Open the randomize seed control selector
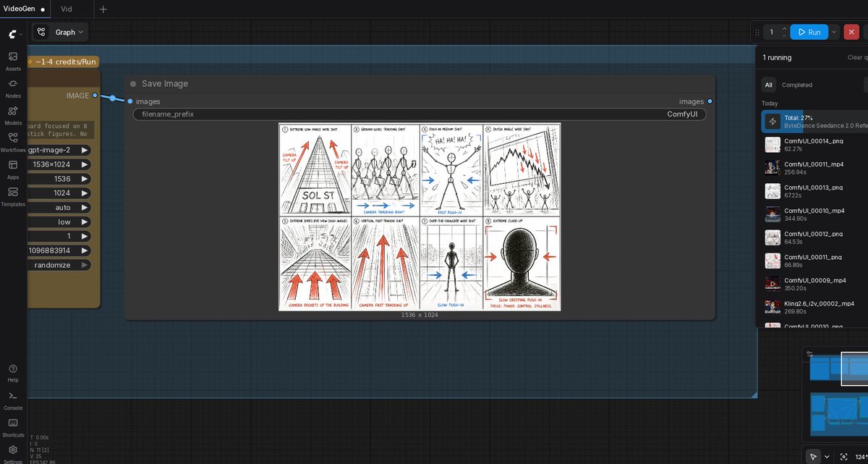The image size is (868, 464). click(59, 265)
